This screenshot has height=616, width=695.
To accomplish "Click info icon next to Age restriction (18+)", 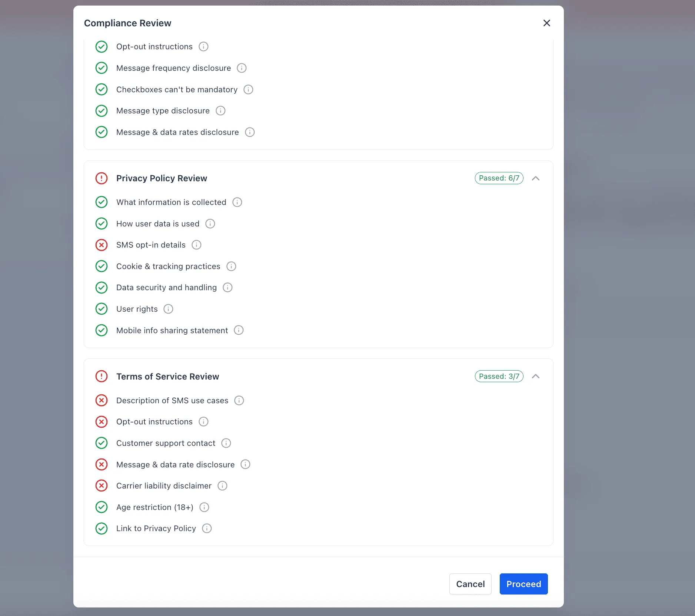I will 204,507.
